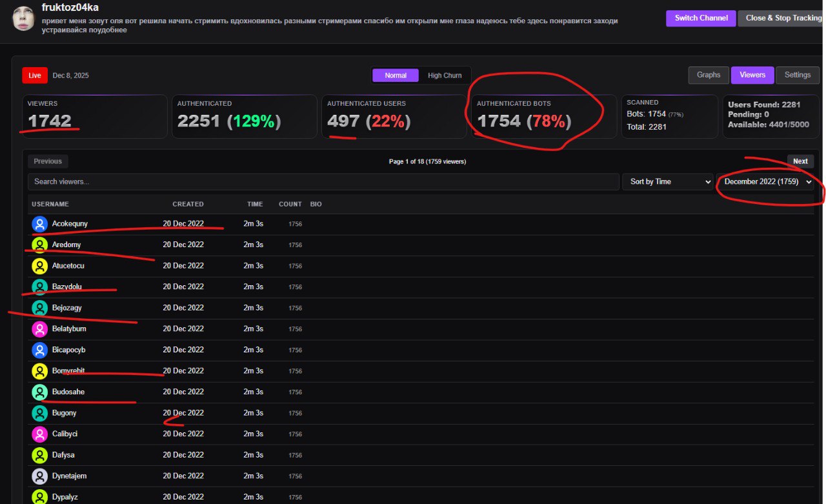Expand the December 2022 (1759) month filter

[x=765, y=182]
